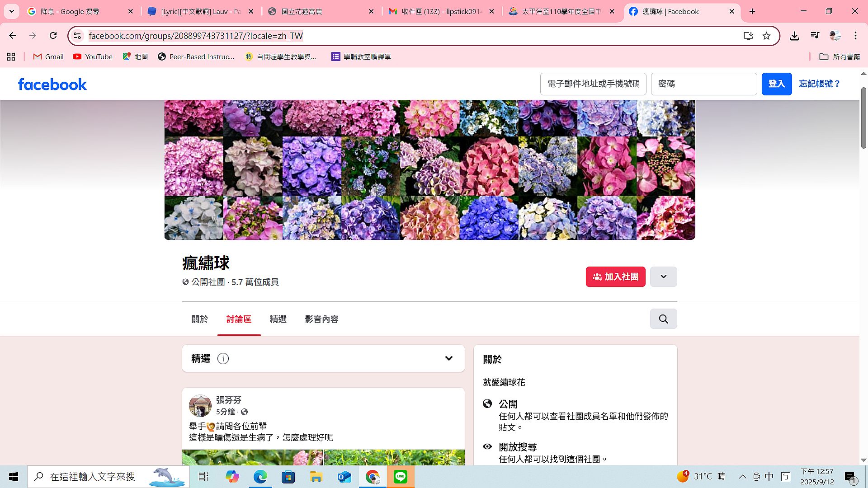Open the site information icon in address bar
Image resolution: width=868 pixels, height=488 pixels.
coord(77,36)
